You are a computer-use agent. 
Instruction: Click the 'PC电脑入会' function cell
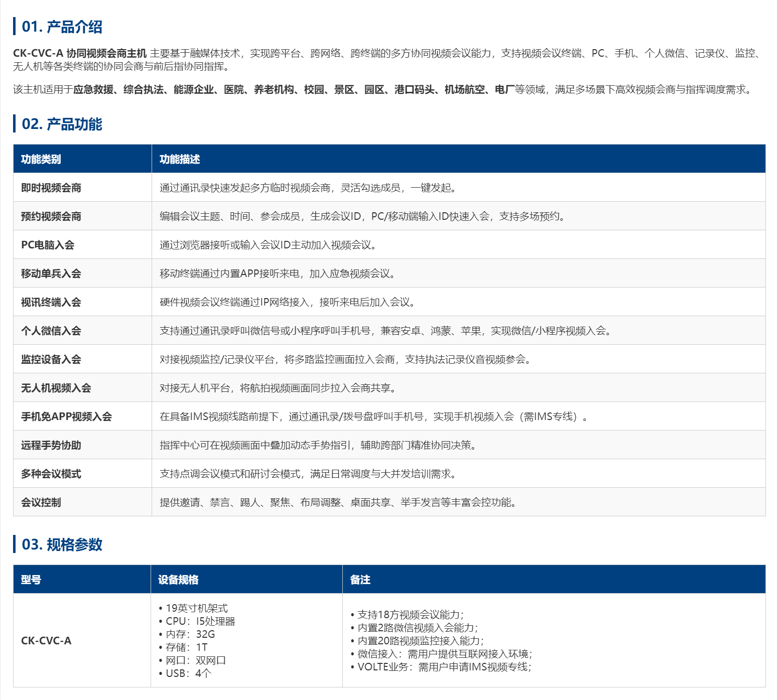pos(48,245)
